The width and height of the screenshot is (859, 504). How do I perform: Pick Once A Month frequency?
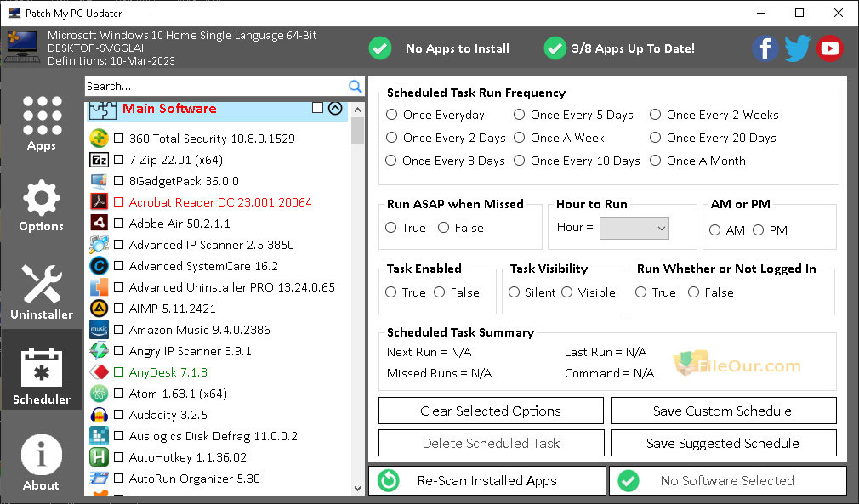655,161
